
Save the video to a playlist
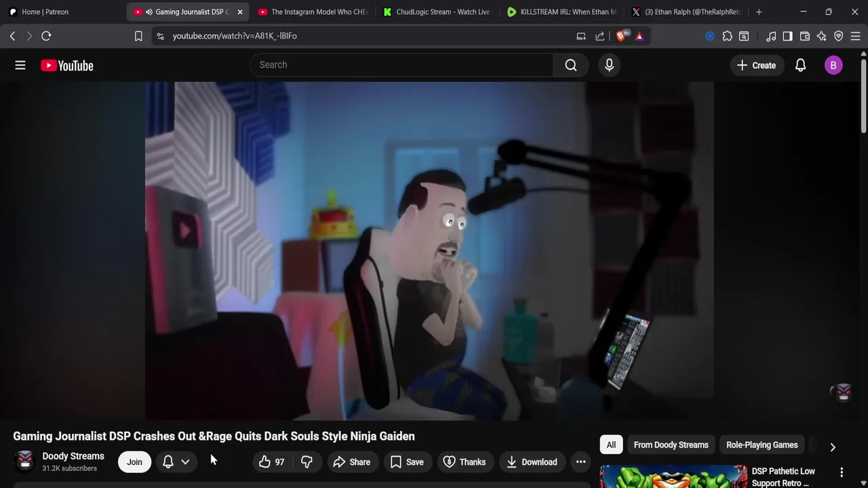408,462
